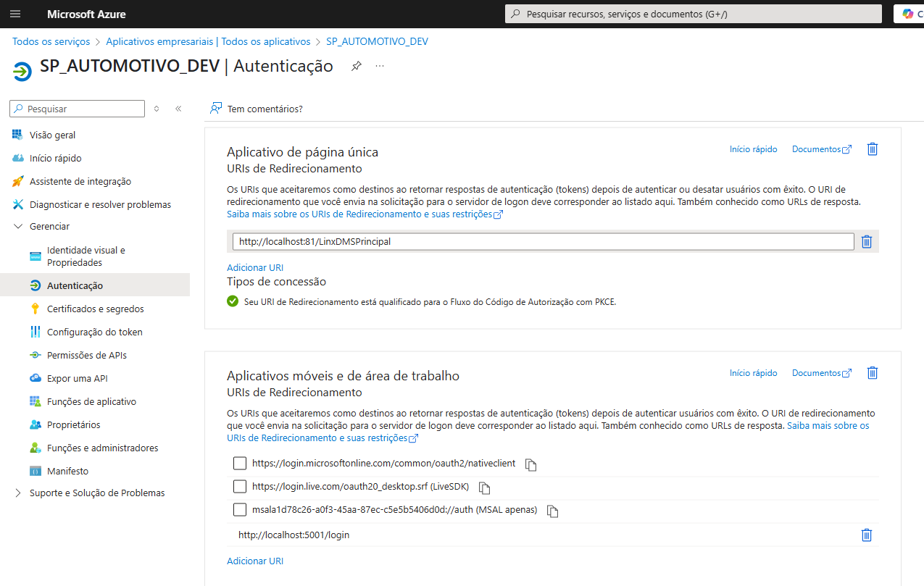Viewport: 924px width, 586px height.
Task: Open Documentos link in página única section
Action: click(821, 149)
